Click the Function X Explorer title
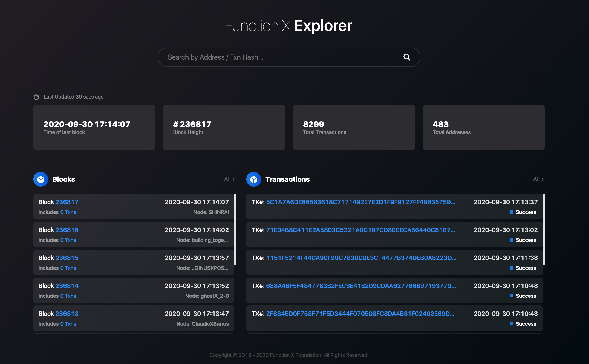Image resolution: width=589 pixels, height=364 pixels. (288, 26)
